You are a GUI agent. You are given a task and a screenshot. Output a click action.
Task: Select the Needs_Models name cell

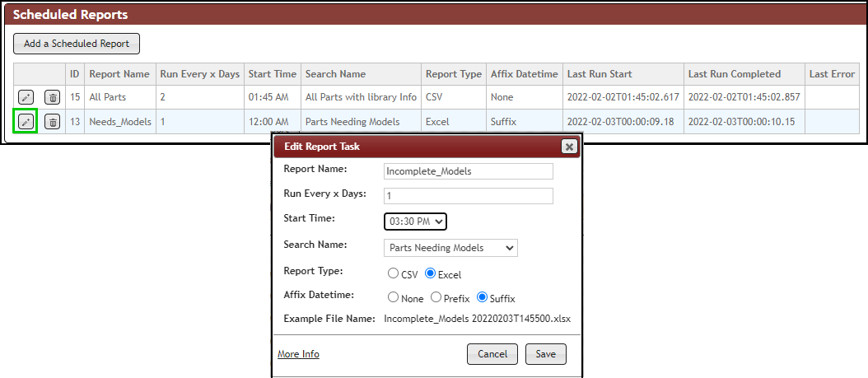(119, 122)
